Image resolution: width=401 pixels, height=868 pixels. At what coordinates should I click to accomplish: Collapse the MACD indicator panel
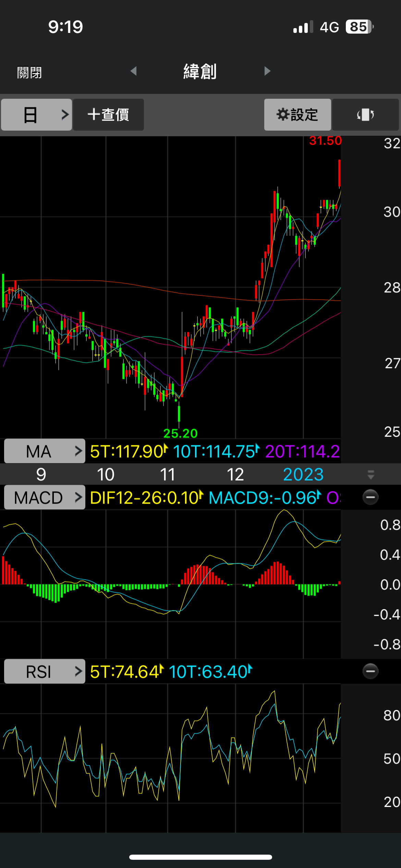pyautogui.click(x=370, y=497)
